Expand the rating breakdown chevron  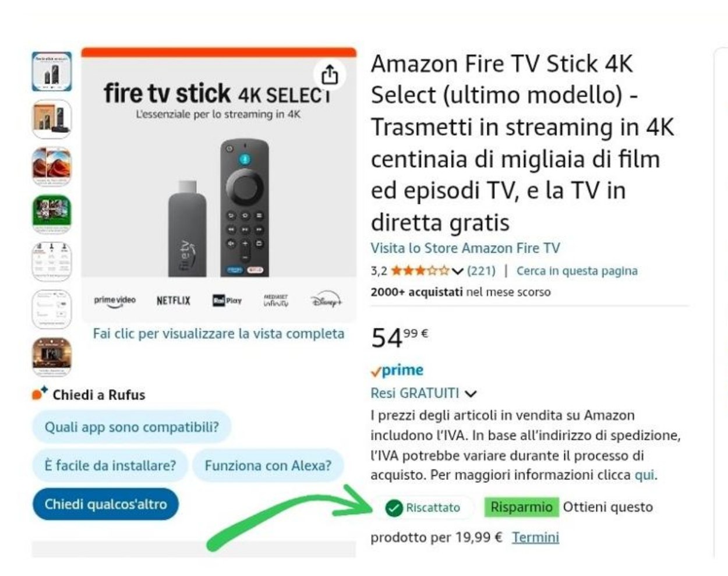(x=458, y=271)
